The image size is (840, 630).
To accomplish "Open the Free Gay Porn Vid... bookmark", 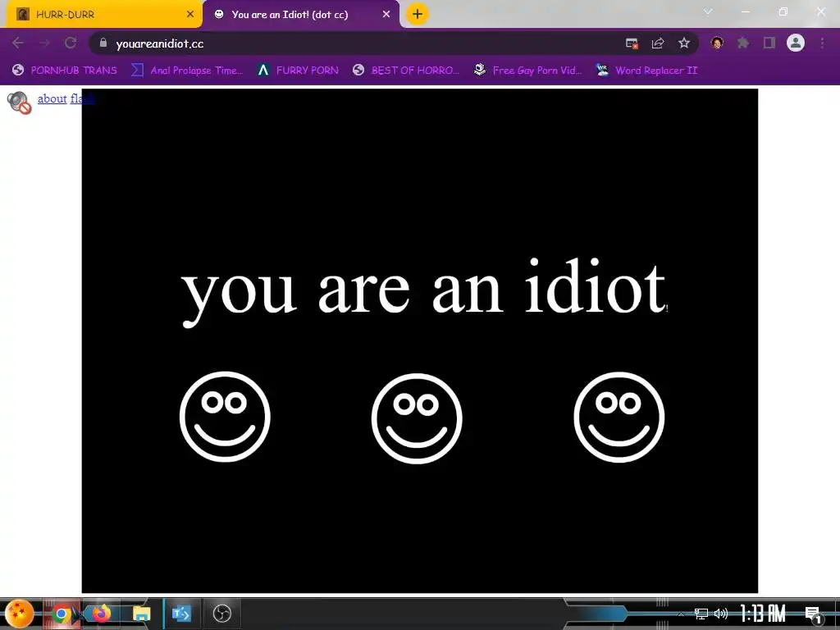I will click(528, 71).
